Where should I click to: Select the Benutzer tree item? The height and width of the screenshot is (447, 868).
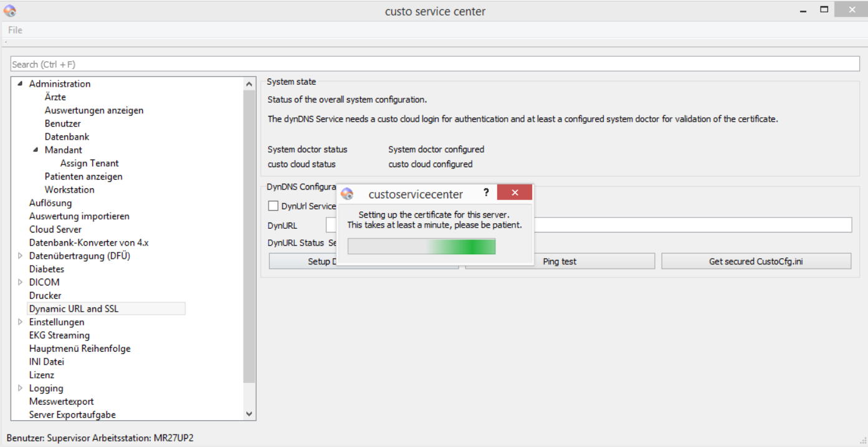coord(62,123)
